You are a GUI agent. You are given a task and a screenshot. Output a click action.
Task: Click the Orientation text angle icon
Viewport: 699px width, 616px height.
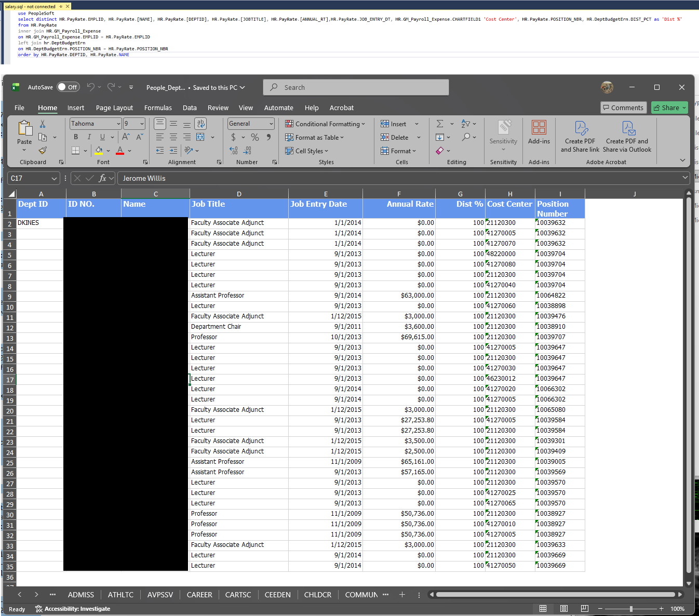point(189,151)
